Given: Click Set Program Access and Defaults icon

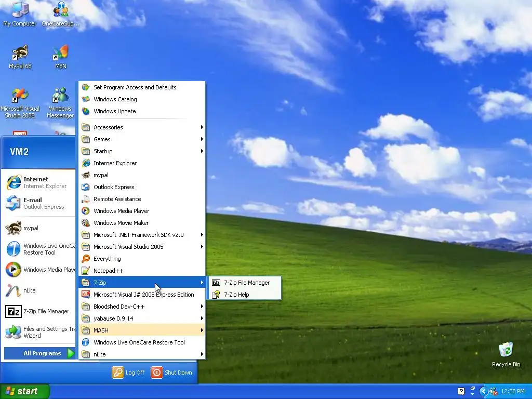Looking at the screenshot, I should coord(86,87).
